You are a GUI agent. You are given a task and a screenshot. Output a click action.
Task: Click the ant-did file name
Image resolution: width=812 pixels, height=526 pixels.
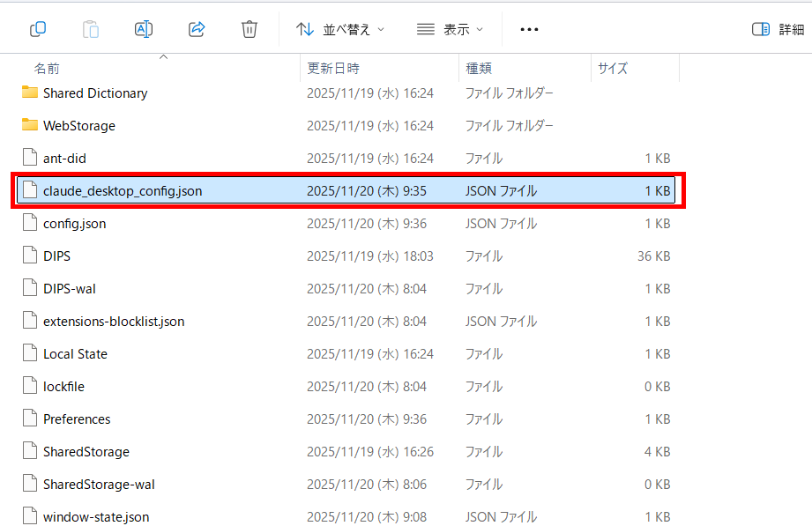pyautogui.click(x=64, y=159)
